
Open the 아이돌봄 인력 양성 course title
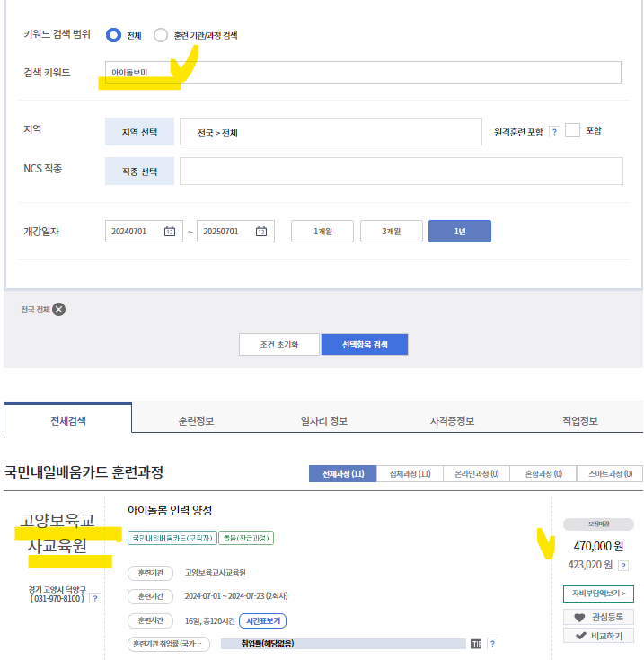click(170, 510)
